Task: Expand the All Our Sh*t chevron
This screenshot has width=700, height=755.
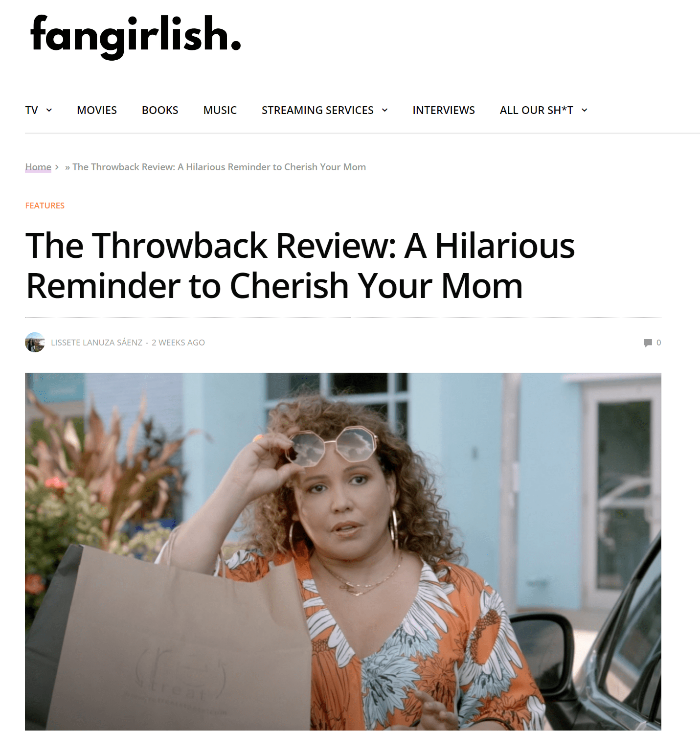Action: point(584,110)
